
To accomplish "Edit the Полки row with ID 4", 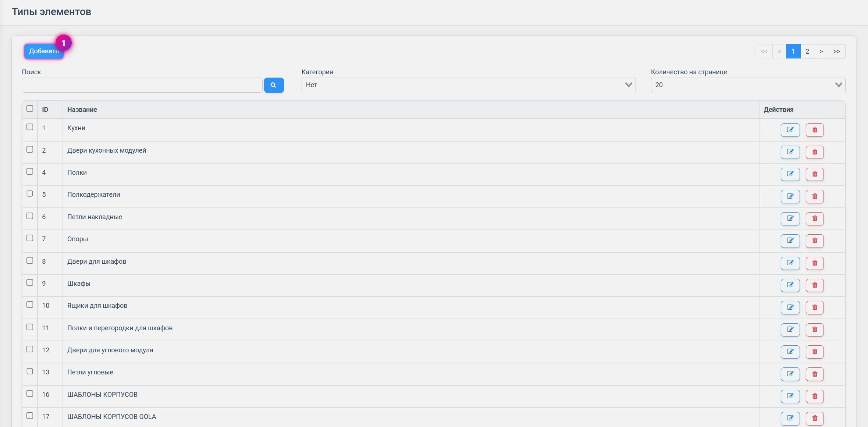I will (x=790, y=174).
